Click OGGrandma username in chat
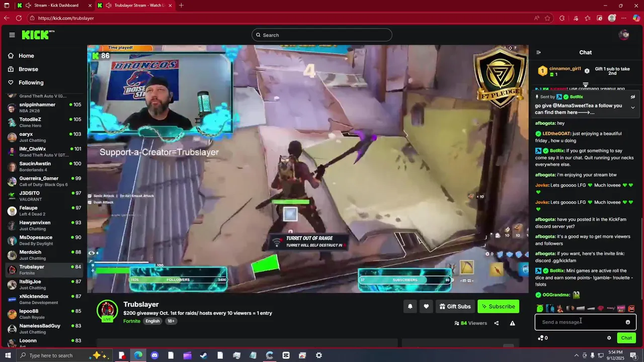Screen dimensions: 644x362 [x=556, y=295]
